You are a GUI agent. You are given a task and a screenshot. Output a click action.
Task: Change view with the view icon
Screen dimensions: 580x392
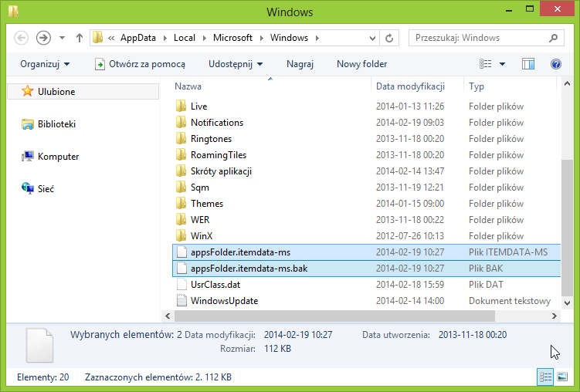[x=485, y=64]
